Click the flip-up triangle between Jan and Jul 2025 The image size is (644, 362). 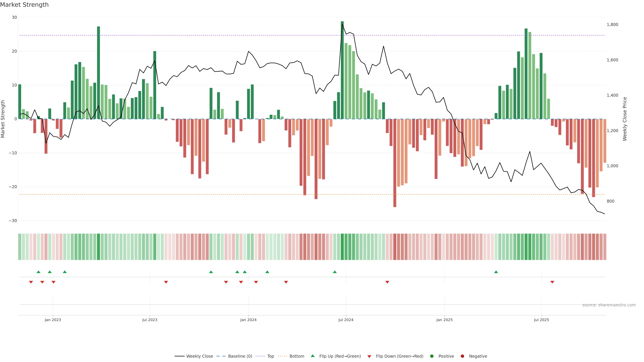click(x=496, y=272)
